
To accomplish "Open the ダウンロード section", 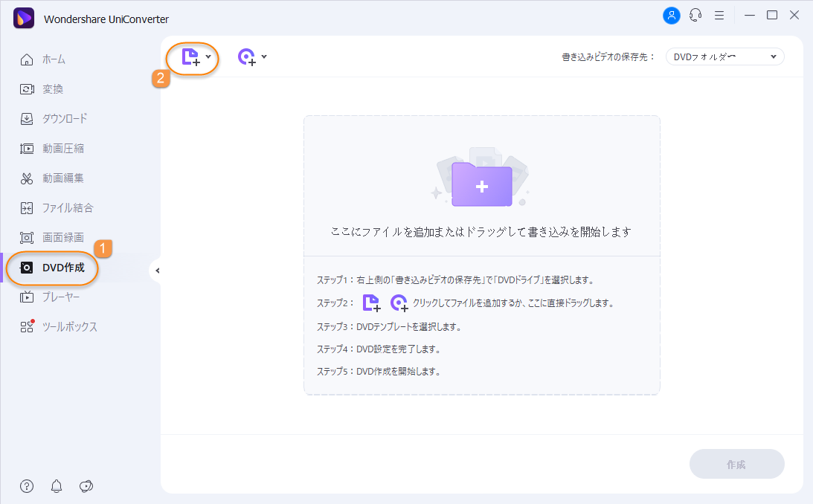I will tap(65, 119).
